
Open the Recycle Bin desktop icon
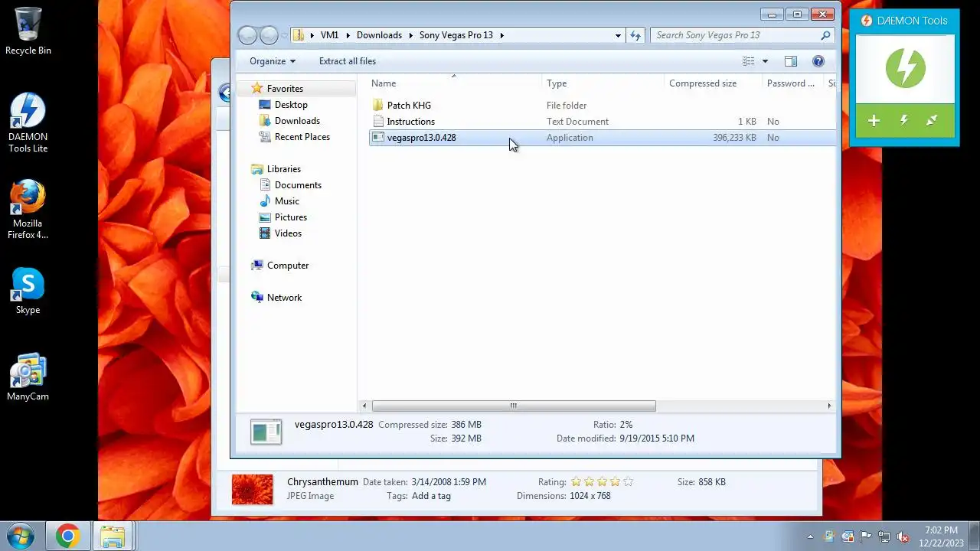pyautogui.click(x=28, y=31)
